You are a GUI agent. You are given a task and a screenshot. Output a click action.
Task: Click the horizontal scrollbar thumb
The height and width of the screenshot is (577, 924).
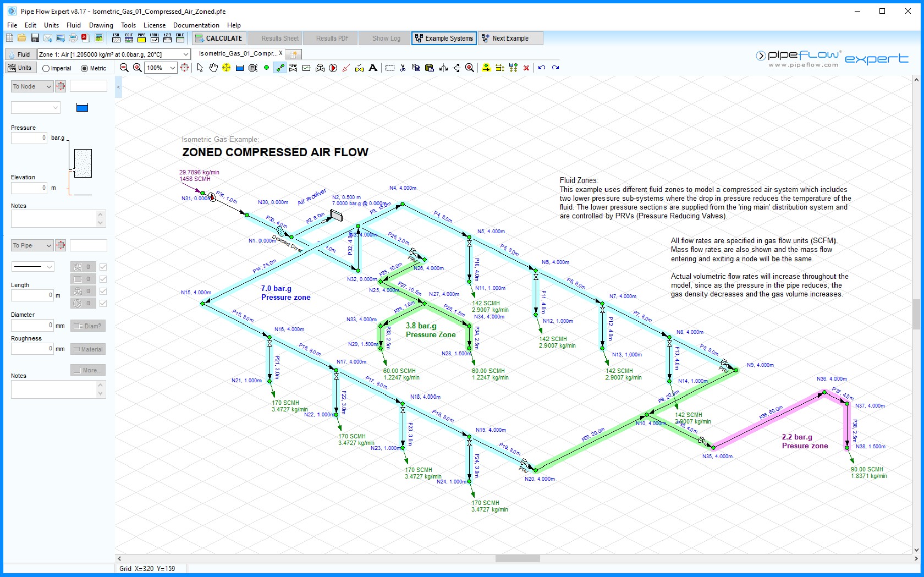(x=518, y=558)
